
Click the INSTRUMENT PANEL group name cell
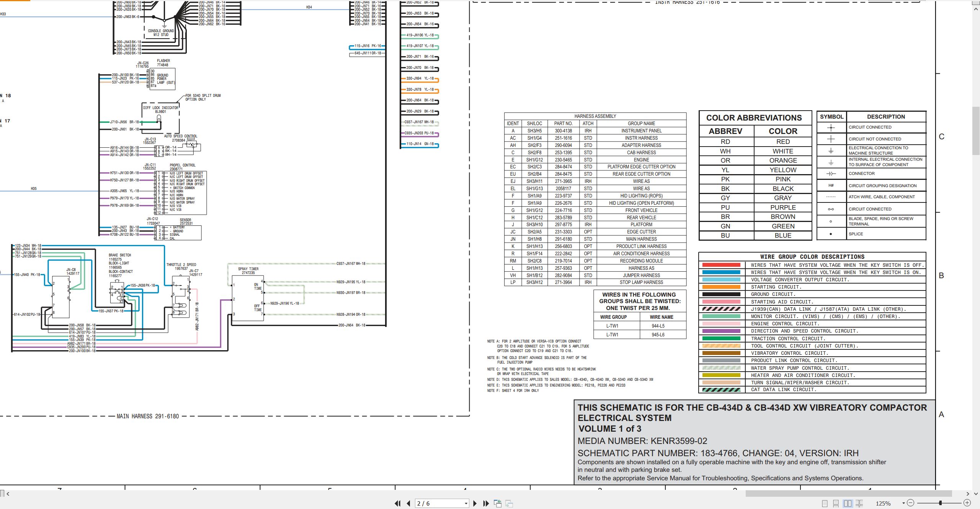641,131
